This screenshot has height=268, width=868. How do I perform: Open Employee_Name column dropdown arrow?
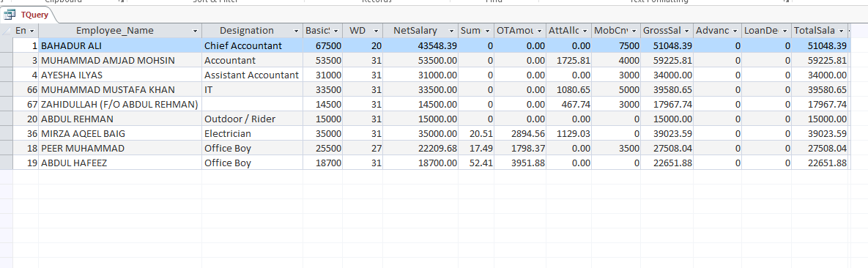[x=195, y=31]
